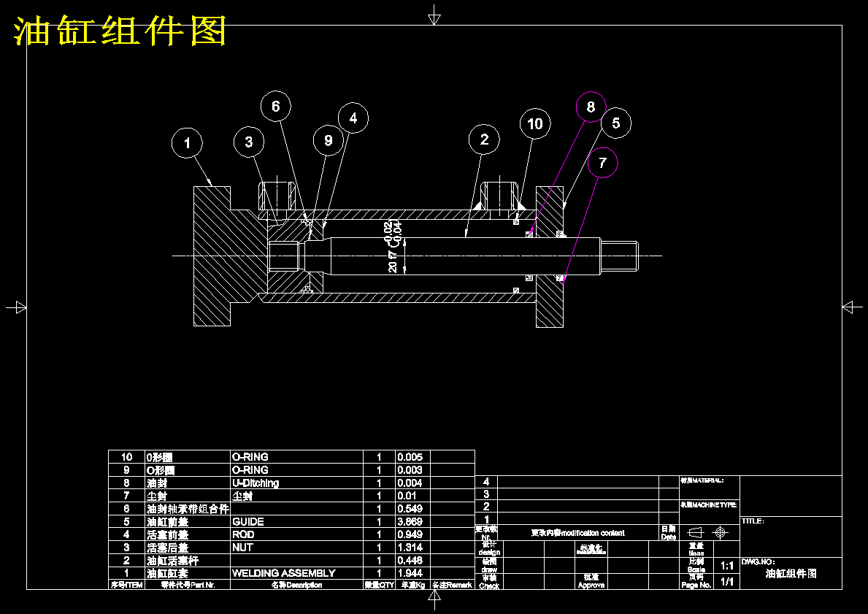868x614 pixels.
Task: Click balloon number 10 callout
Action: point(535,123)
